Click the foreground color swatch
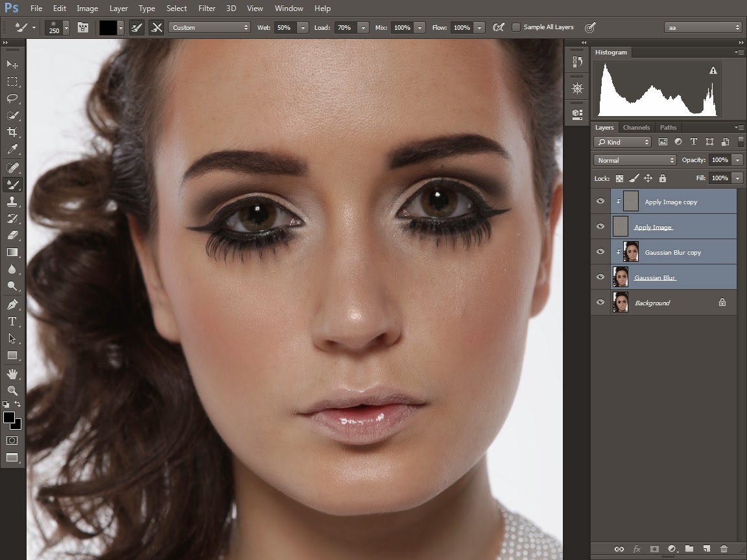This screenshot has width=747, height=560. pos(9,417)
